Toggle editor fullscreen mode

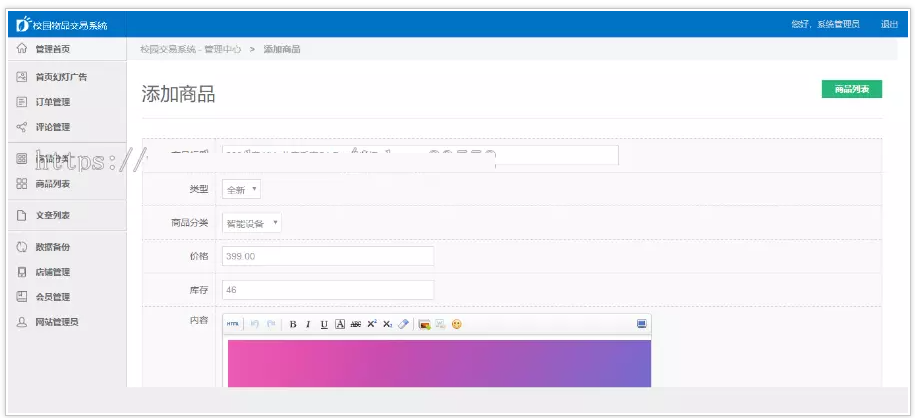(x=641, y=324)
